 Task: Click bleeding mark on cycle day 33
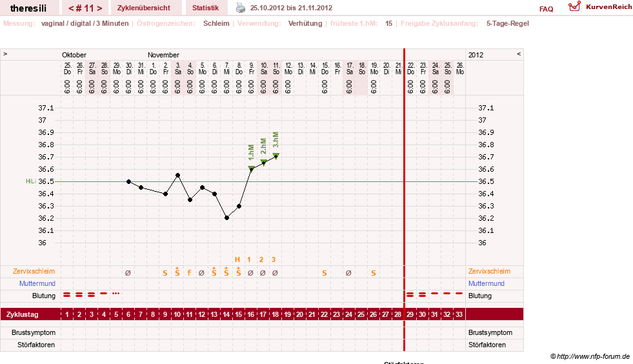click(459, 293)
